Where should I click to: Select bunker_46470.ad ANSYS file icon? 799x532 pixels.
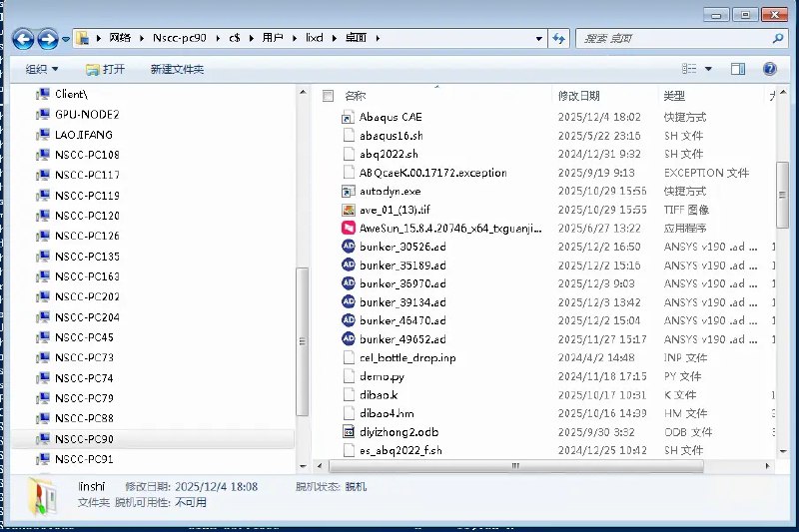pyautogui.click(x=349, y=320)
